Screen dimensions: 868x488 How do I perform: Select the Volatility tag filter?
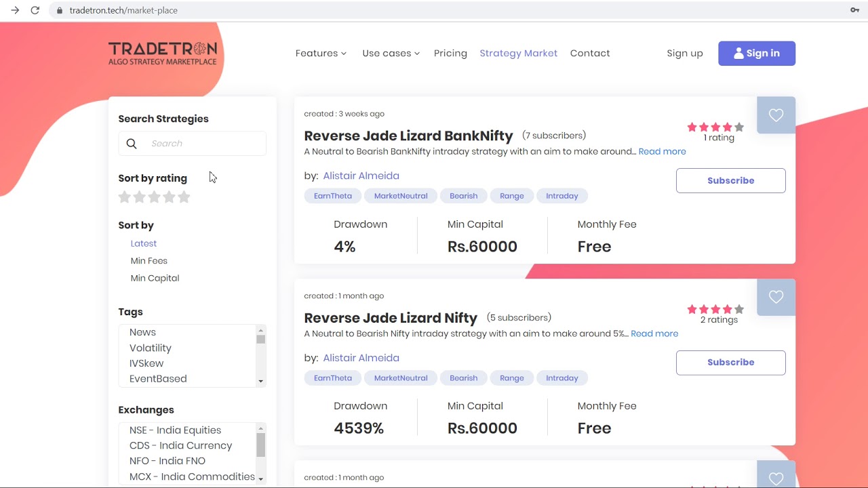pos(151,348)
